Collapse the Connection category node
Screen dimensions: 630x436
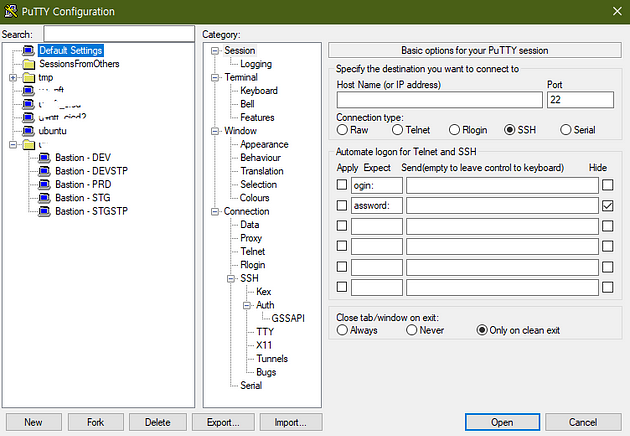tap(215, 211)
